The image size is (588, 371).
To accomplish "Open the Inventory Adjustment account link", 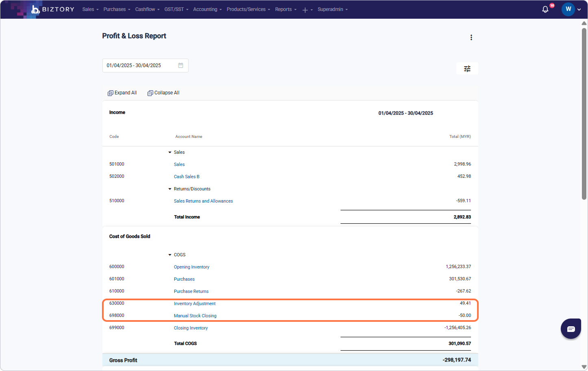I will [x=195, y=303].
